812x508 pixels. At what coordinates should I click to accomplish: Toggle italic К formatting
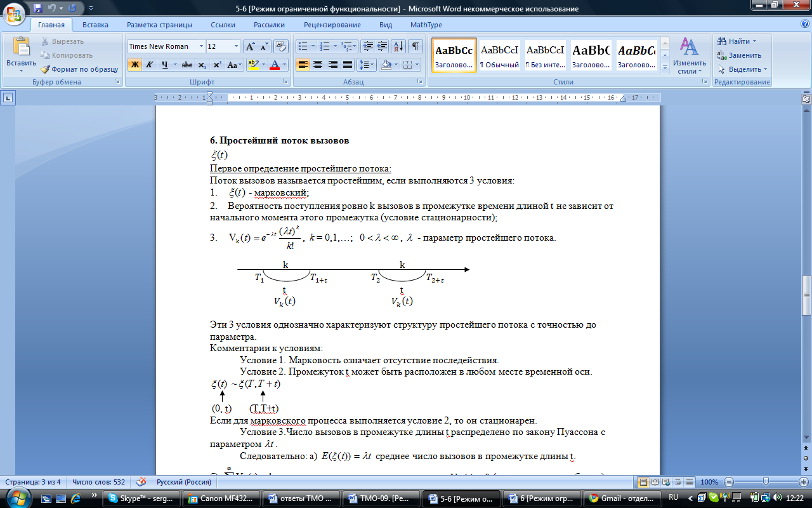pos(150,65)
